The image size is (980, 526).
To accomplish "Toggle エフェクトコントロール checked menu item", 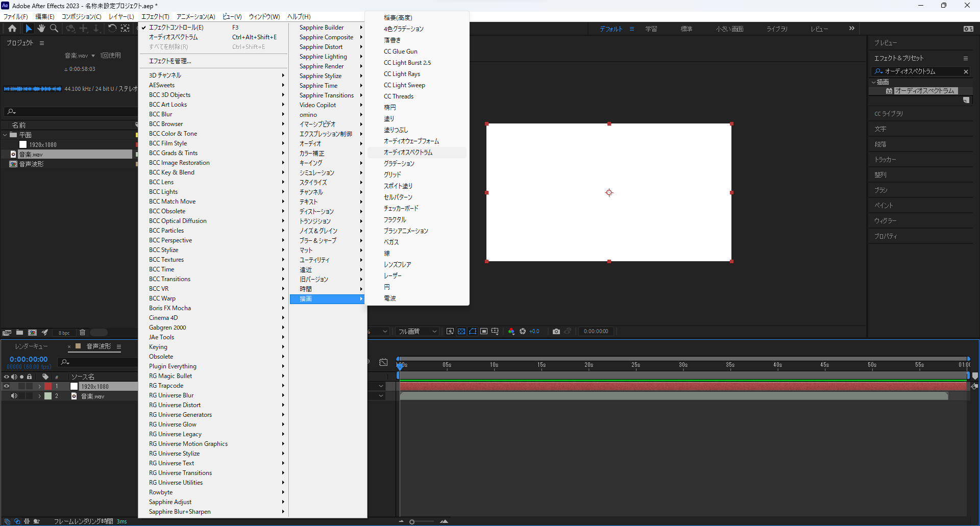I will pyautogui.click(x=176, y=28).
